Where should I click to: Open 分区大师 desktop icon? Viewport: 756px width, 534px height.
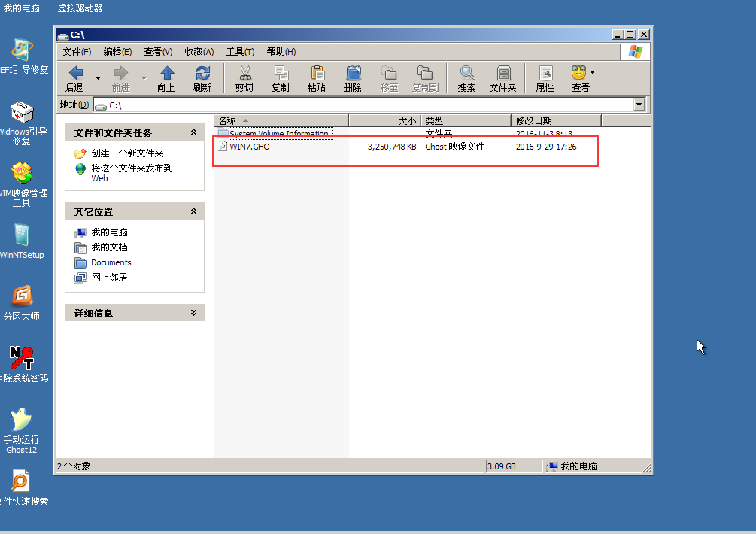[x=22, y=297]
